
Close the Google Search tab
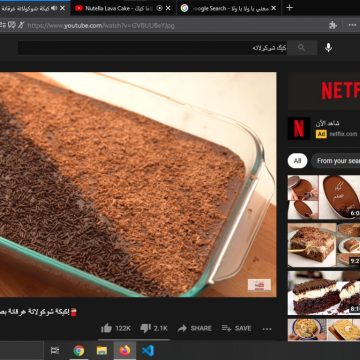[274, 8]
